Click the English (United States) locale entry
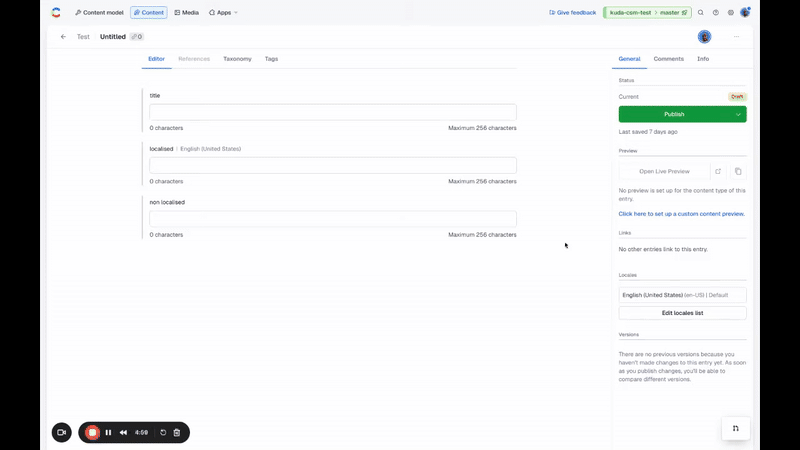Image resolution: width=800 pixels, height=450 pixels. tap(683, 295)
